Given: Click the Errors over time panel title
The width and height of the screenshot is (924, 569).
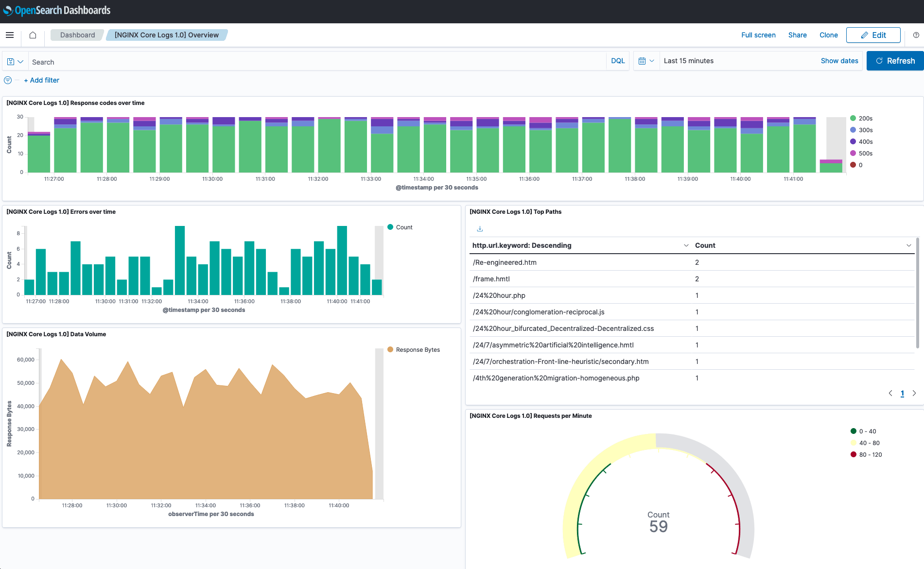Looking at the screenshot, I should (61, 212).
